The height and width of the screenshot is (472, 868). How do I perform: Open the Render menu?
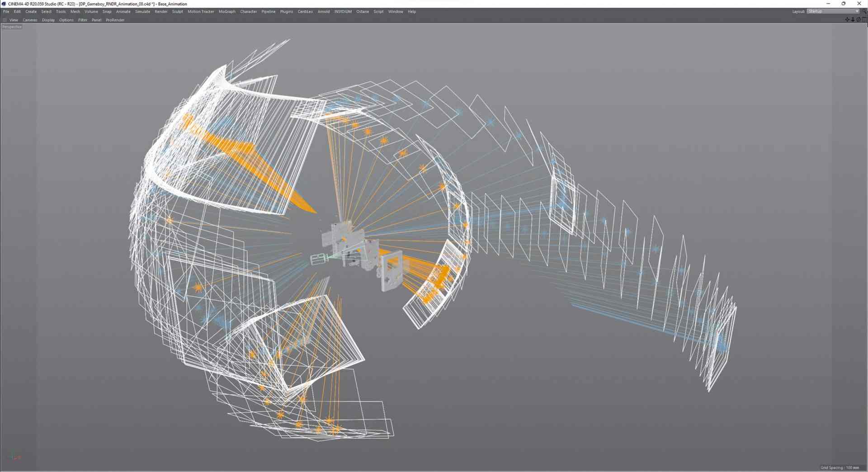(161, 11)
